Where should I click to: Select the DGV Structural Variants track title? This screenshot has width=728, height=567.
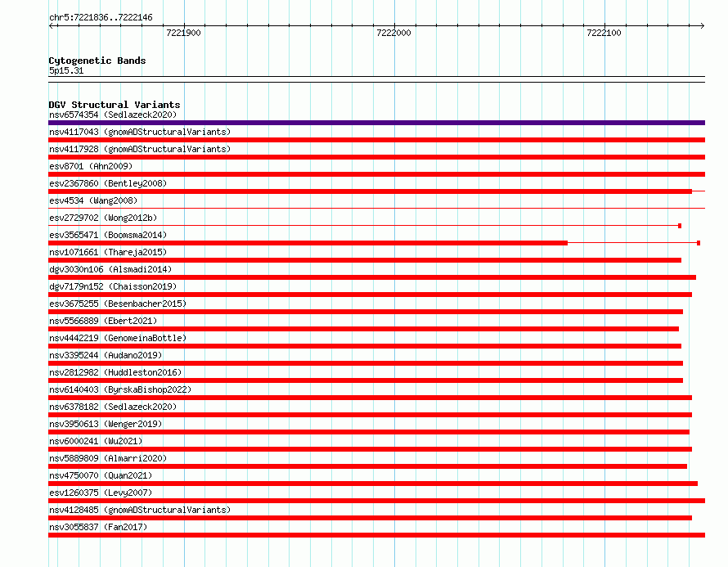[x=115, y=105]
